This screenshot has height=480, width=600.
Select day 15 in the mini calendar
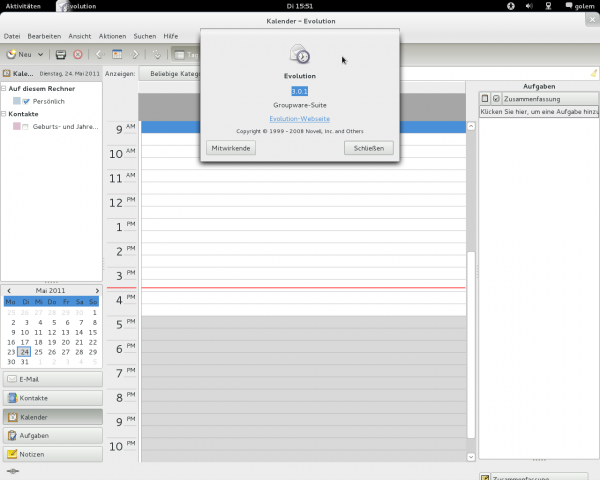pos(93,332)
